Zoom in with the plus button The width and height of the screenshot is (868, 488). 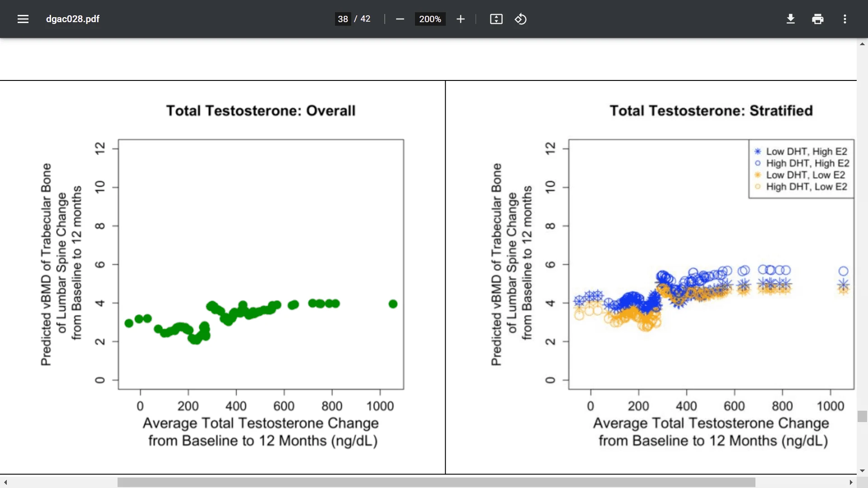(460, 19)
